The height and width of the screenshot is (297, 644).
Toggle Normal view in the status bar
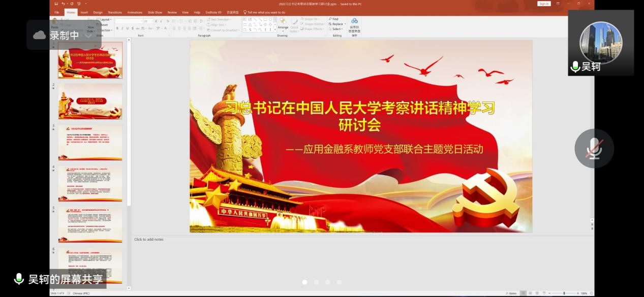click(524, 293)
